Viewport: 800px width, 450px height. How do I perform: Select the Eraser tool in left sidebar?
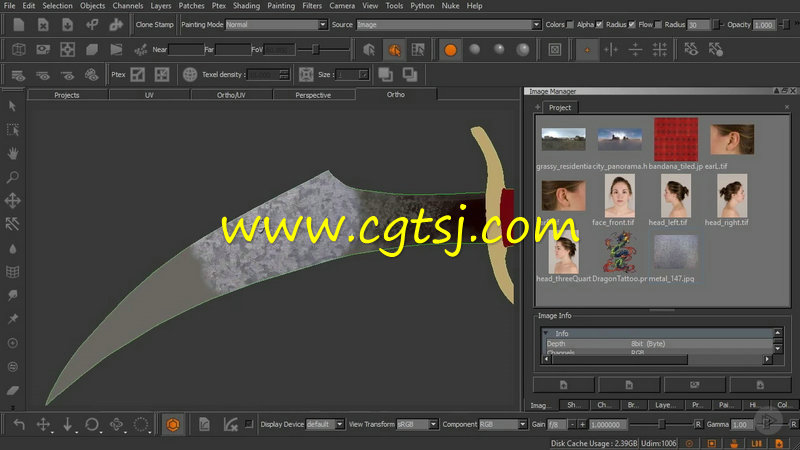13,390
